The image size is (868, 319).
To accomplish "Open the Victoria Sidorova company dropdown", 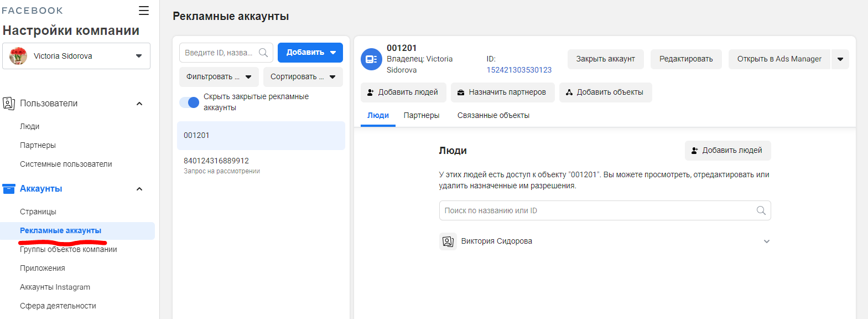I will [x=138, y=56].
